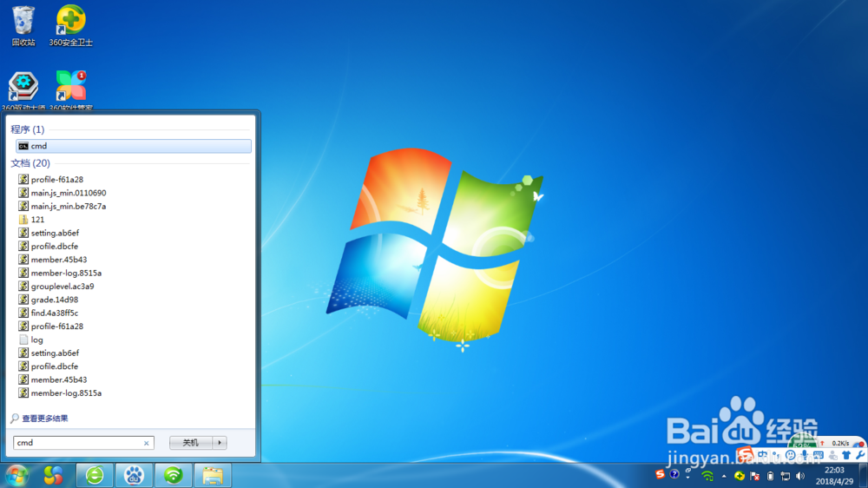Open the 回收站 recycle bin desktop icon
This screenshot has height=488, width=868.
pyautogui.click(x=23, y=25)
